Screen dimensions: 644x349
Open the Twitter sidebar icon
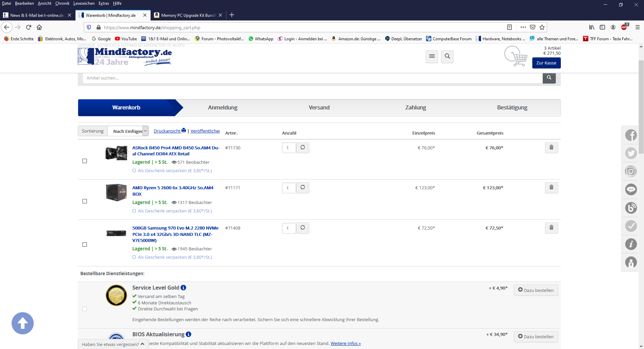coord(631,153)
